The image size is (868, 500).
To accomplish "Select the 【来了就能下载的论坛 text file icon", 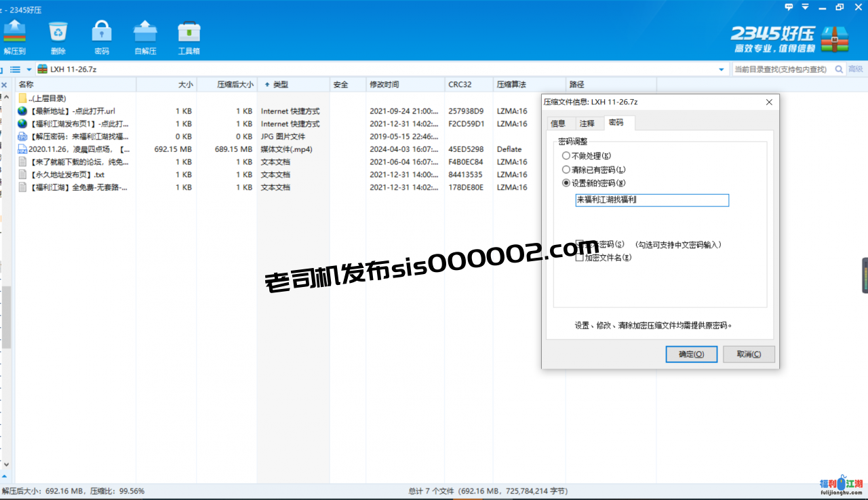I will (x=22, y=162).
